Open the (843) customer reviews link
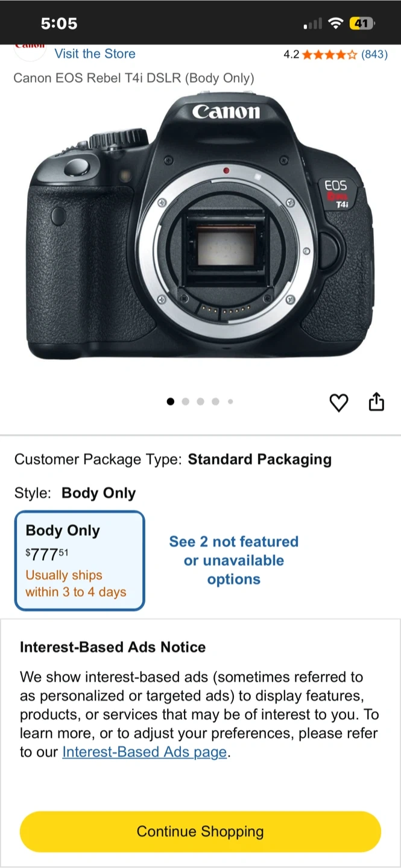 (x=374, y=55)
